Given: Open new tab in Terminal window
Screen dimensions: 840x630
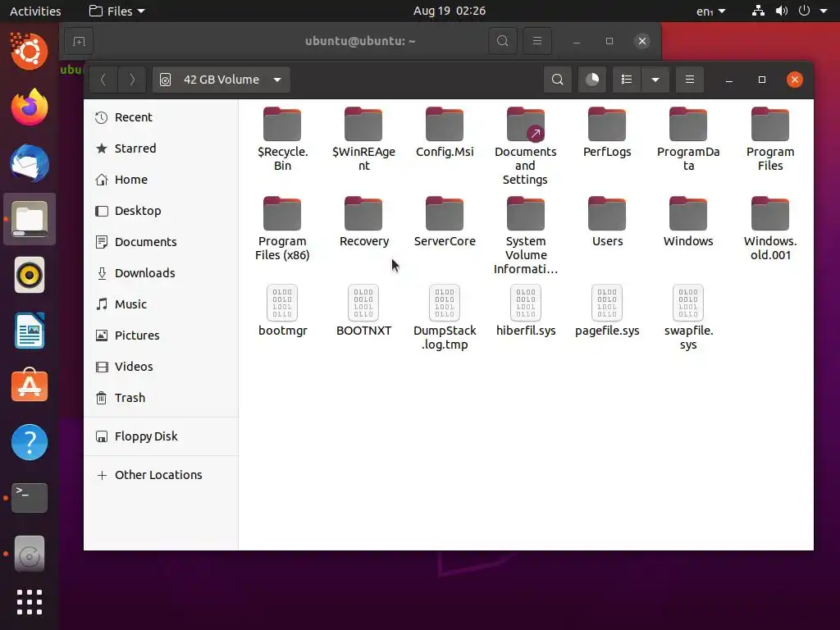Looking at the screenshot, I should [79, 41].
